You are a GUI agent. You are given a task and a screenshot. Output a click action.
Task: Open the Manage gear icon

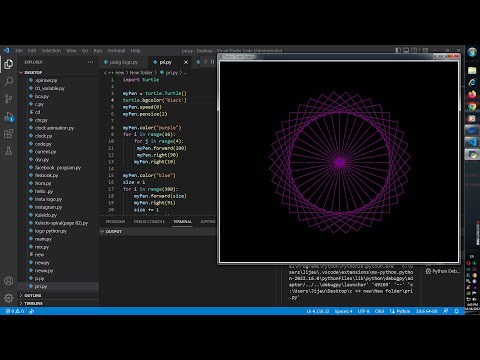[9, 298]
